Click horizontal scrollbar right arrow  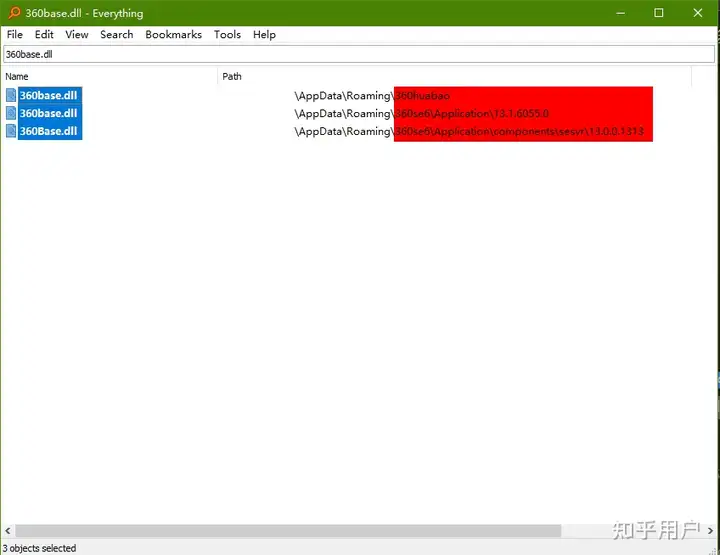click(x=710, y=531)
